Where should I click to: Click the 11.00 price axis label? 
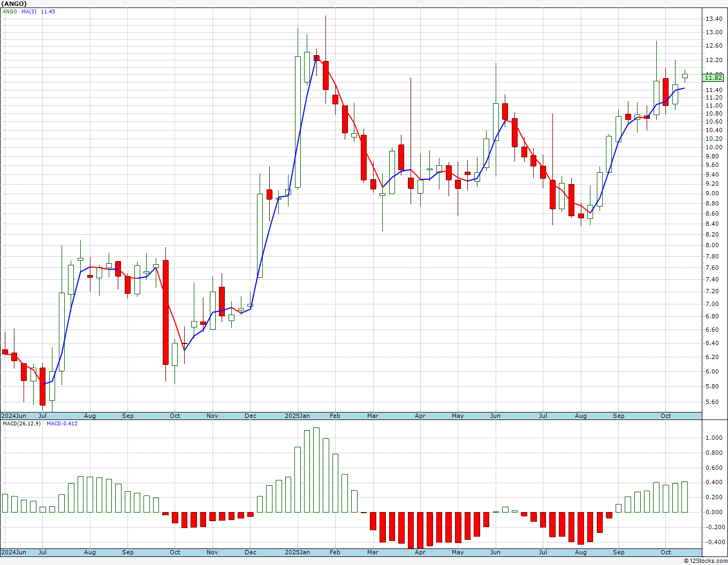coord(713,106)
